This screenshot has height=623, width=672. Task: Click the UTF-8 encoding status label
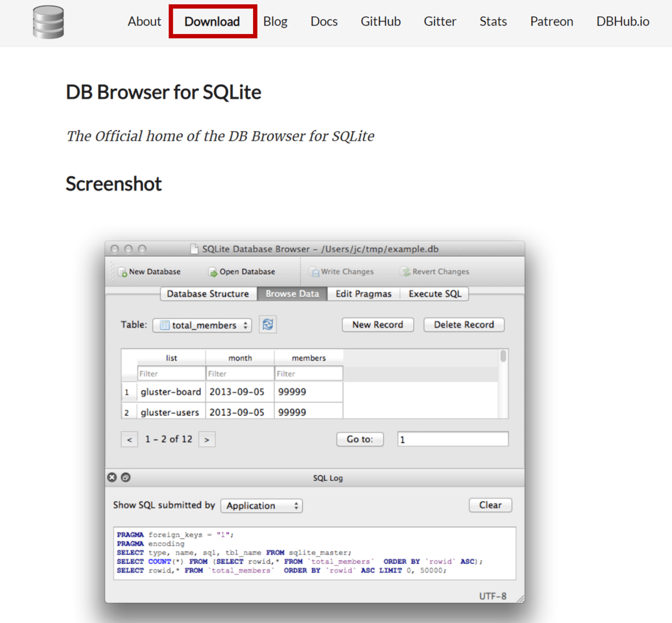coord(492,596)
